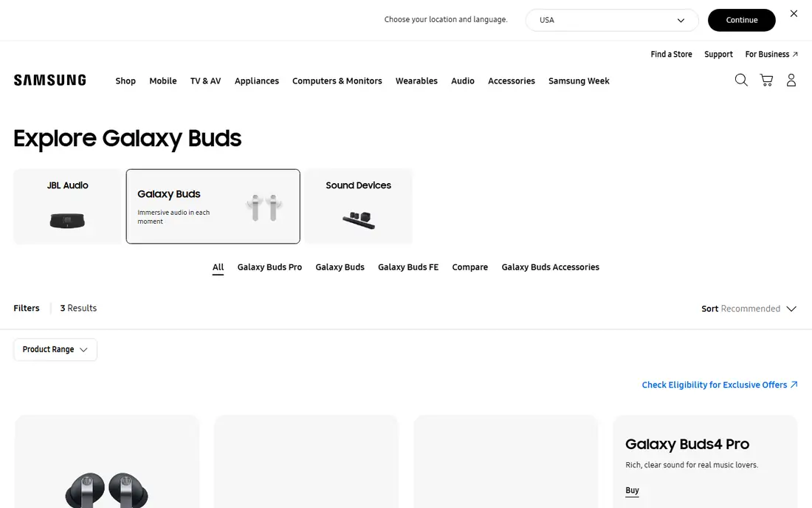Click the Explore Galaxy Buds heading
The width and height of the screenshot is (812, 508).
coord(128,139)
